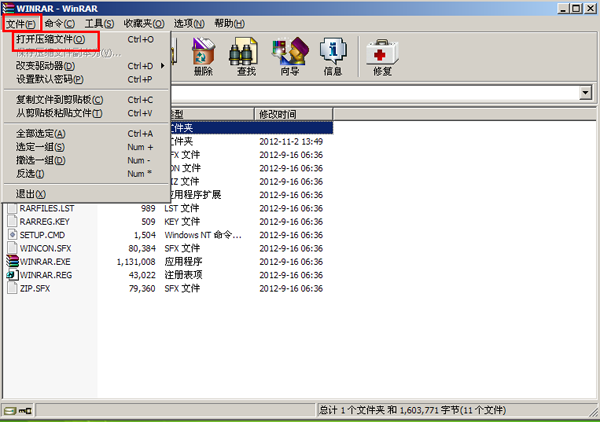
Task: Sort by 修改时间 column header
Action: [x=293, y=114]
